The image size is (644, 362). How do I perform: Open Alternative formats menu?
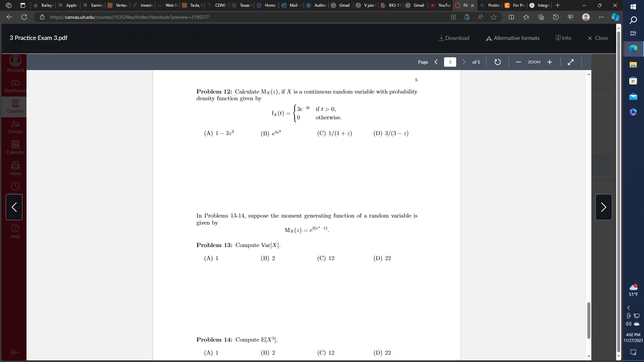pos(513,38)
